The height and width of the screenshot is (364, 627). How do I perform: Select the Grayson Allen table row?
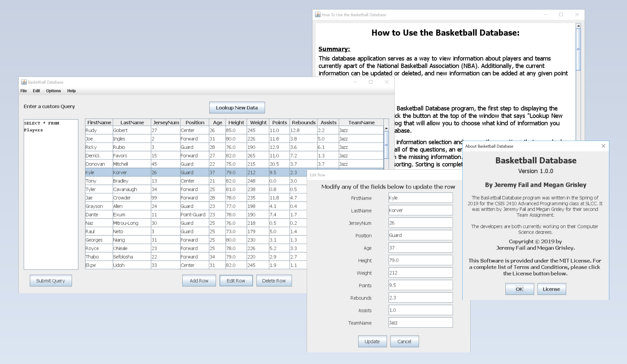(196, 206)
